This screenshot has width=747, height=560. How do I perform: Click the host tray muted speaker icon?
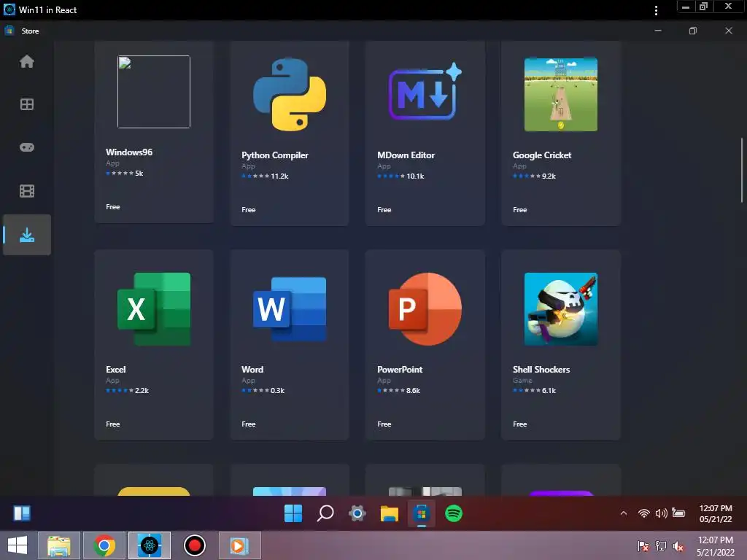pyautogui.click(x=678, y=546)
